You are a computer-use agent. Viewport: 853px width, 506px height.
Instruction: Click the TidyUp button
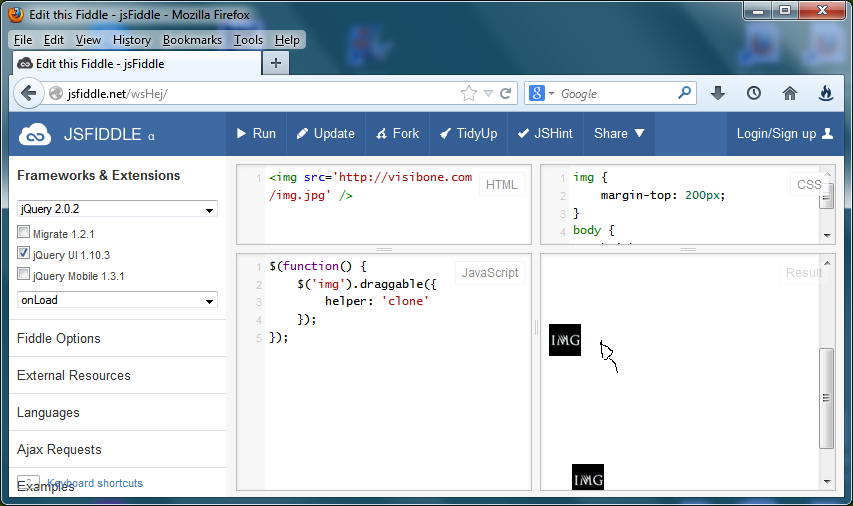[468, 134]
